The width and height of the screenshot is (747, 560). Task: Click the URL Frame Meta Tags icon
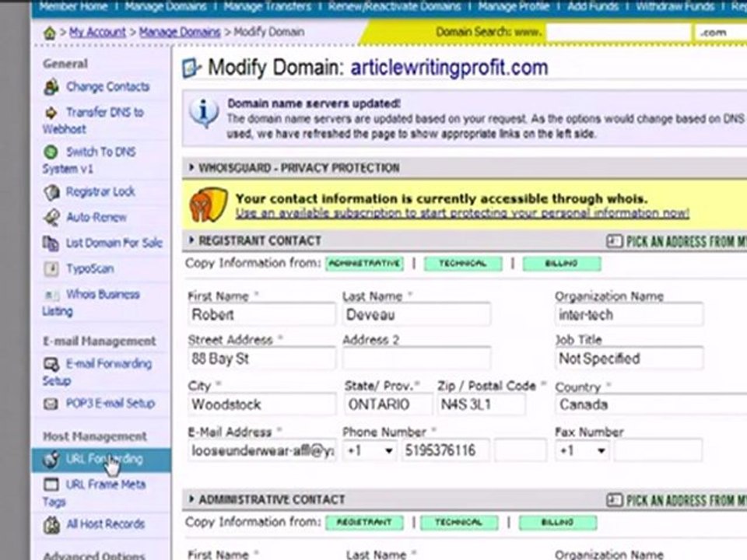coord(51,485)
